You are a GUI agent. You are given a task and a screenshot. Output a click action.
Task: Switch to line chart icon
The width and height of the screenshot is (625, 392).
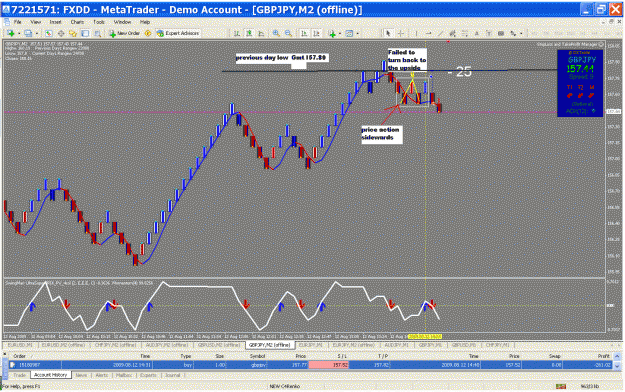coord(261,33)
